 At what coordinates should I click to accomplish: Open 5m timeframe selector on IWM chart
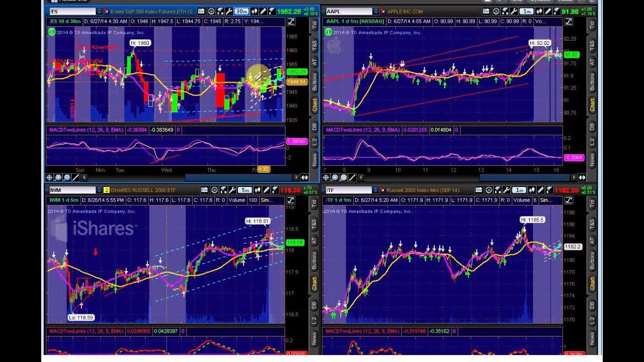(x=245, y=190)
